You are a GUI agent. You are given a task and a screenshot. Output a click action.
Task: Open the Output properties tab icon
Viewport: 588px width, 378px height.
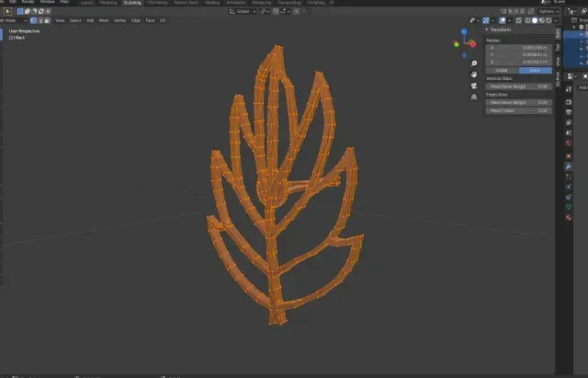(x=569, y=112)
